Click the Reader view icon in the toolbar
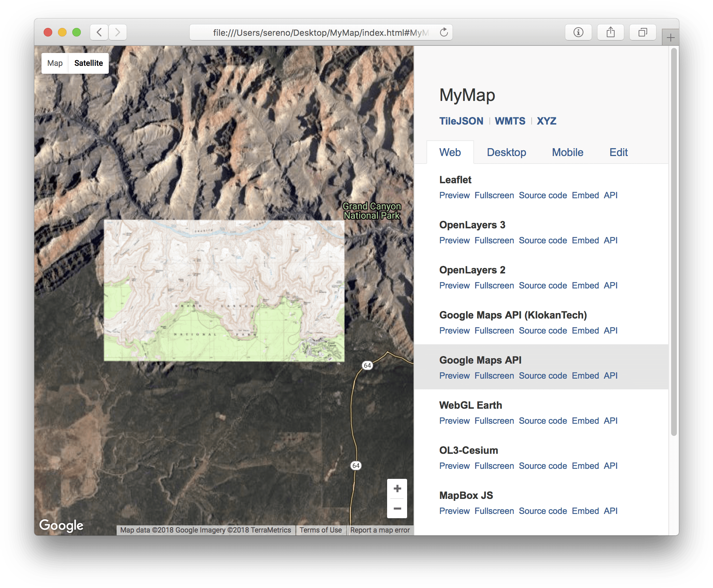Screen dimensions: 713x588 pos(578,32)
